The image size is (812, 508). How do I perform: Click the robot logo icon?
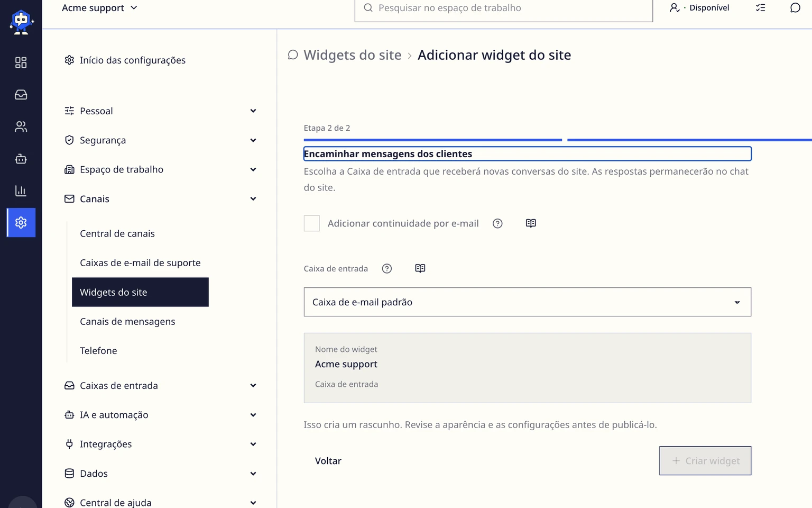21,22
